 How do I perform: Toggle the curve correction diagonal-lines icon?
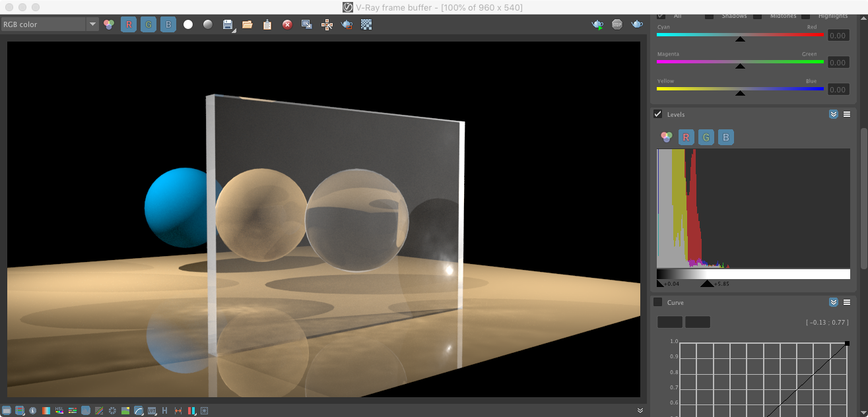[x=99, y=410]
